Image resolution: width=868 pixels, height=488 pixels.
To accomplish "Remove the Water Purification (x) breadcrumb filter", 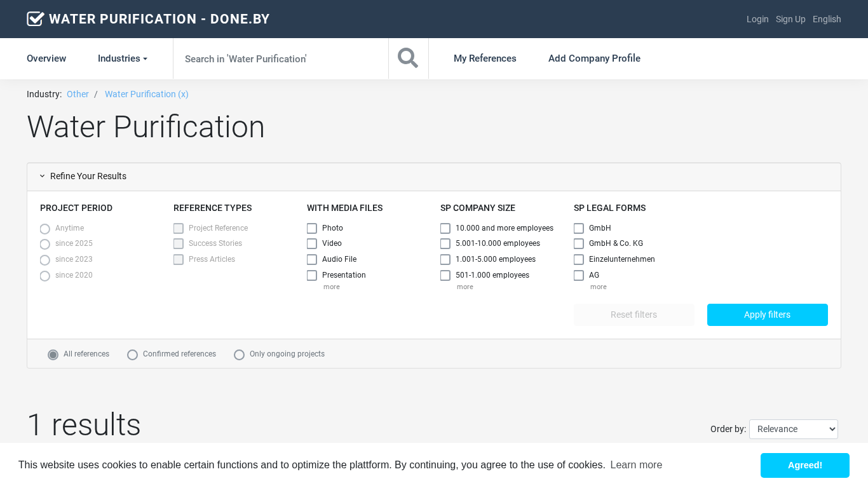I will tap(147, 94).
